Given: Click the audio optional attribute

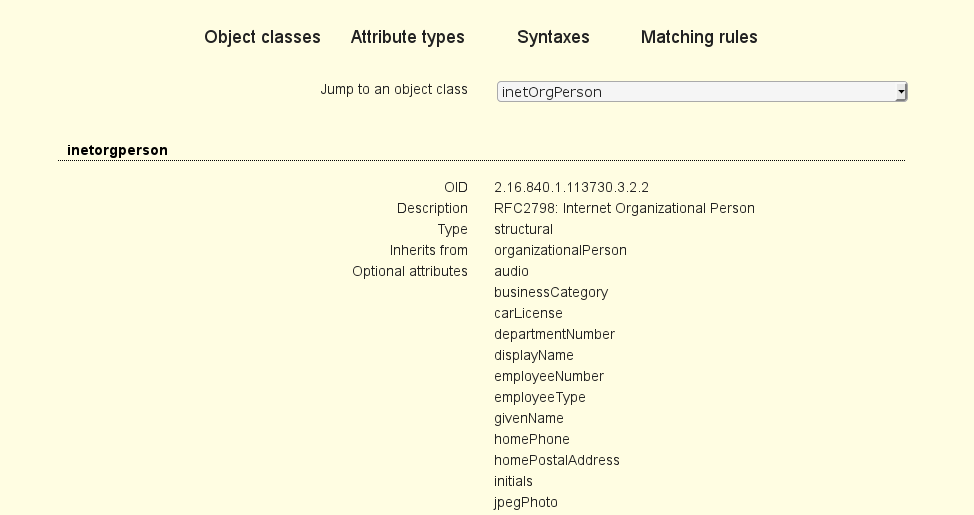Looking at the screenshot, I should pos(511,271).
